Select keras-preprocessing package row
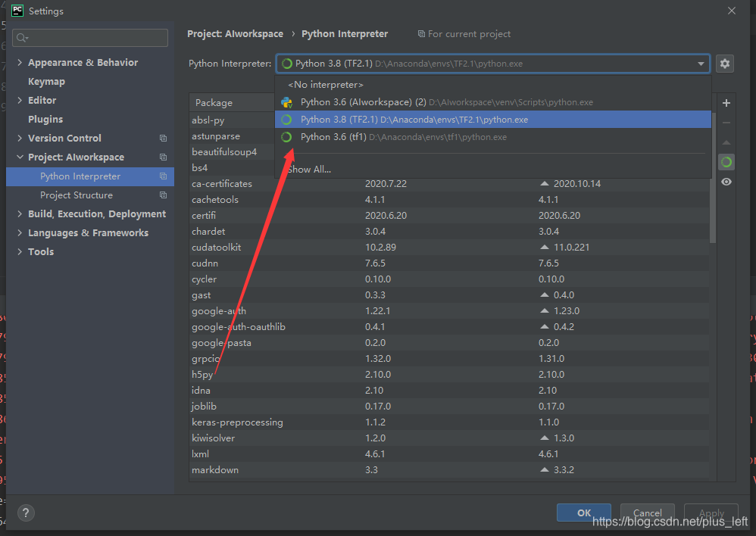Viewport: 756px width, 536px height. click(449, 422)
